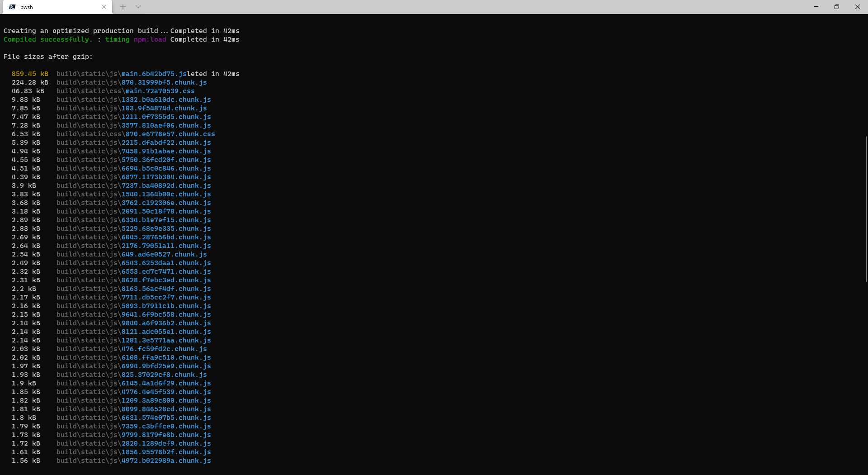
Task: Click 6045.287656bd.chunk.js file name
Action: (166, 237)
